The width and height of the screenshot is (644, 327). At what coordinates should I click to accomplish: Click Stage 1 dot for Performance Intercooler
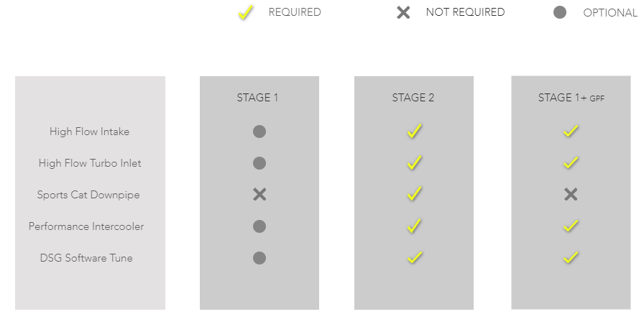(x=259, y=226)
